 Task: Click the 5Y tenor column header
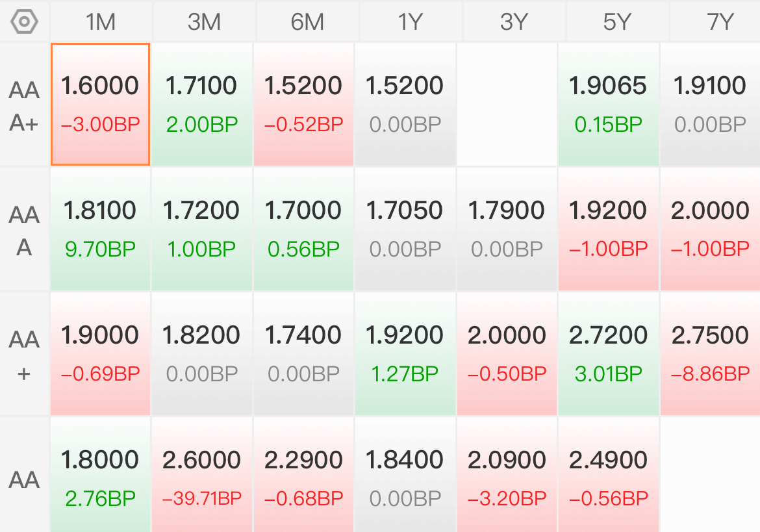pos(616,22)
